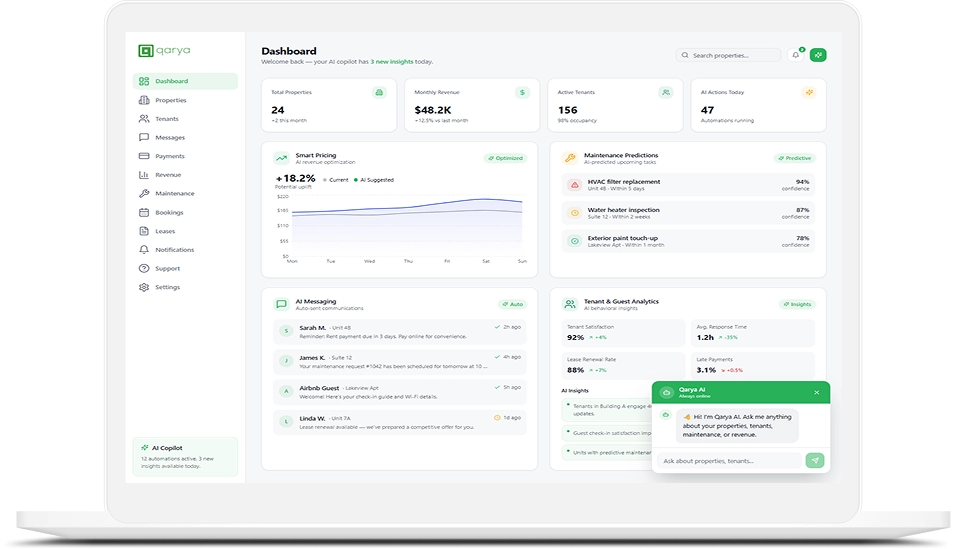
Task: Send message with the chat send icon
Action: (x=815, y=461)
